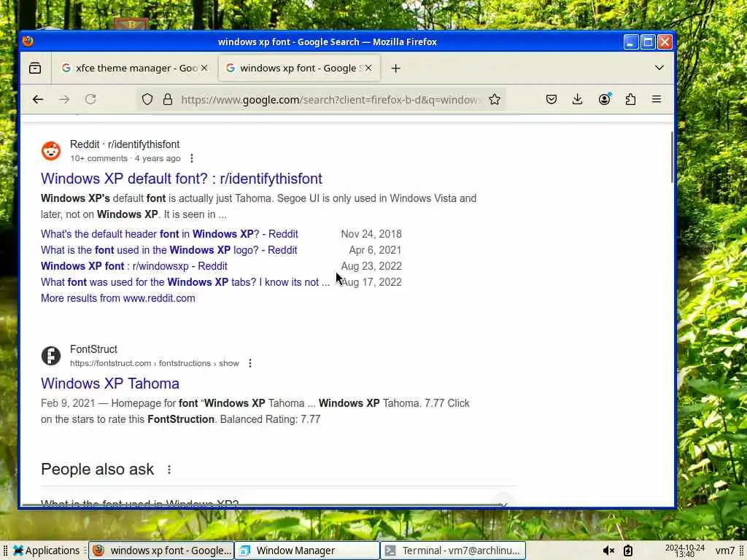747x560 pixels.
Task: View site security padlock info
Action: (x=168, y=99)
